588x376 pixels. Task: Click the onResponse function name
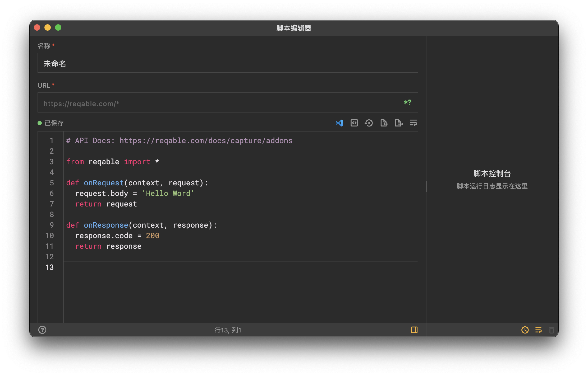(106, 225)
